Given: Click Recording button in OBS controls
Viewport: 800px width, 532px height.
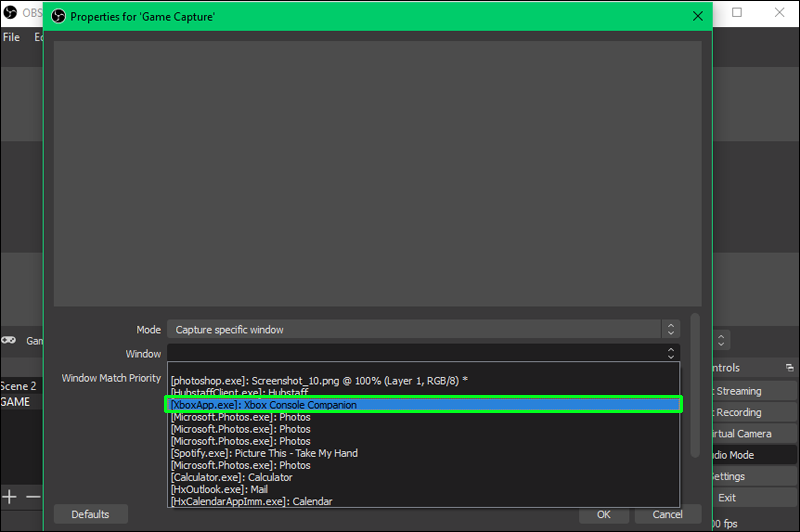Looking at the screenshot, I should tap(755, 412).
